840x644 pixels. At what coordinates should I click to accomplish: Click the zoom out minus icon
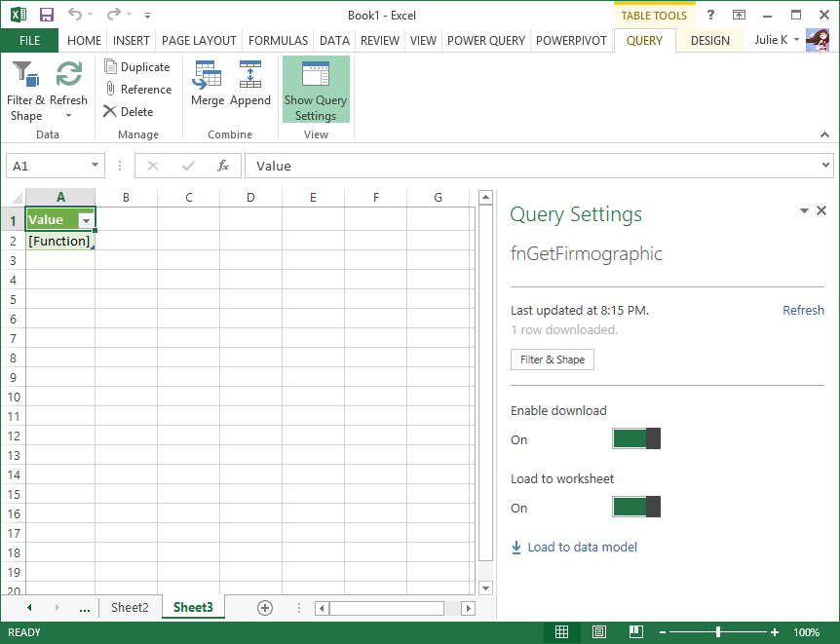(x=663, y=632)
